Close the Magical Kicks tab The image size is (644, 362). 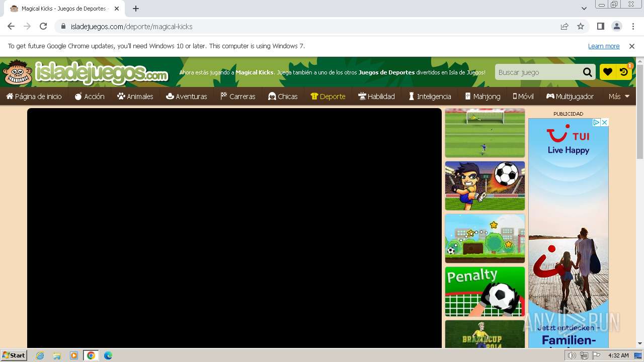[x=117, y=9]
